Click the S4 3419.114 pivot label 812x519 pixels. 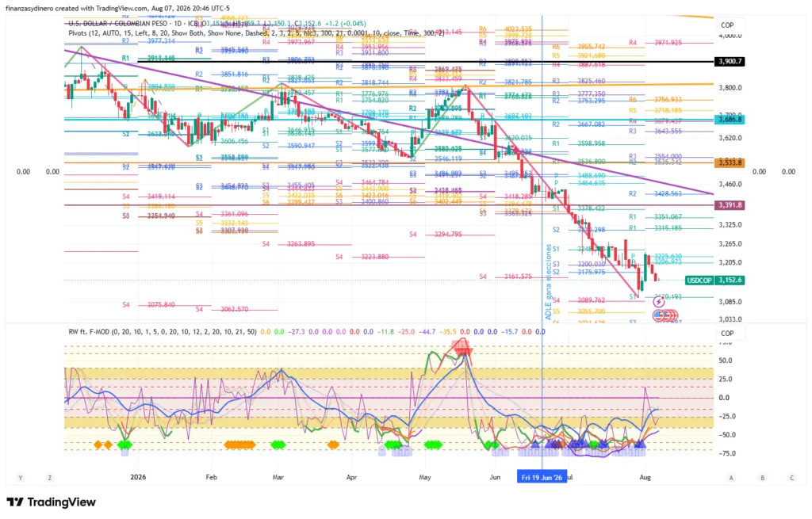[x=148, y=197]
